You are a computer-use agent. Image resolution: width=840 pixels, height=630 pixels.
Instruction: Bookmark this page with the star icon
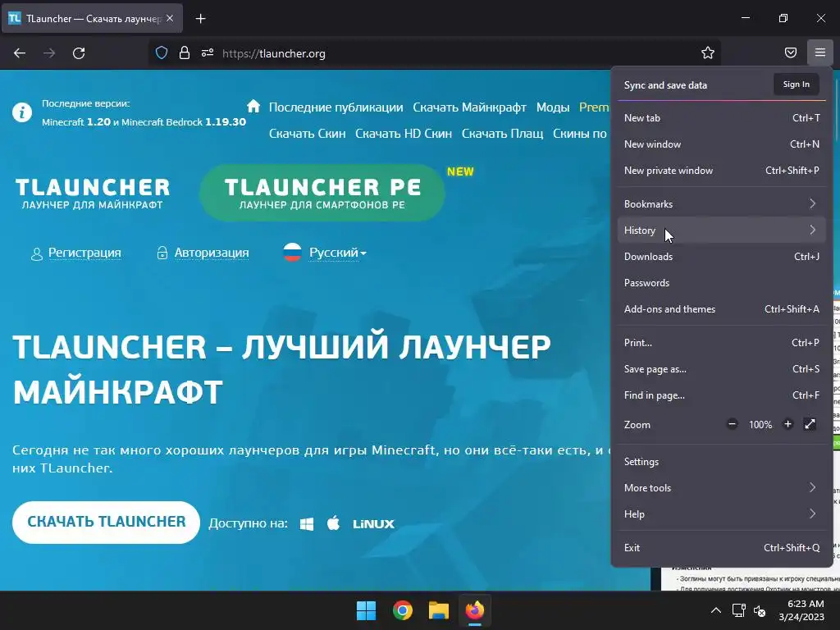point(708,52)
